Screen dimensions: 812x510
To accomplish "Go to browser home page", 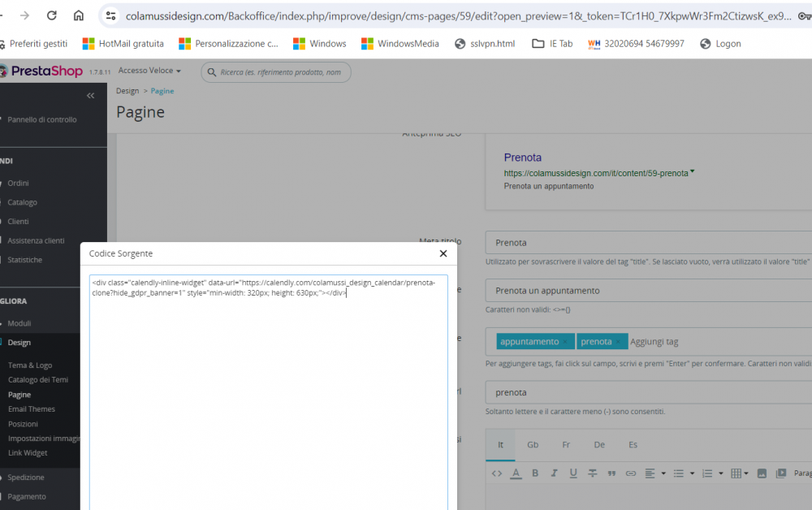I will tap(78, 15).
